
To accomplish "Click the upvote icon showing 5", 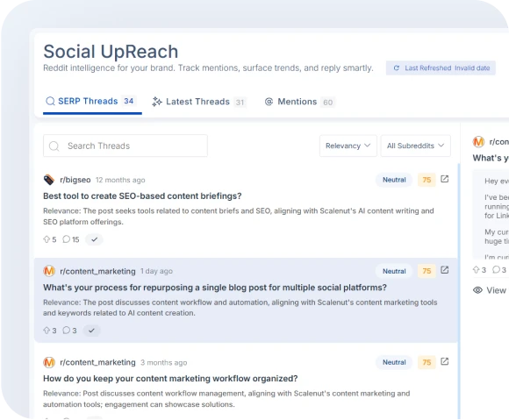I will [x=47, y=239].
